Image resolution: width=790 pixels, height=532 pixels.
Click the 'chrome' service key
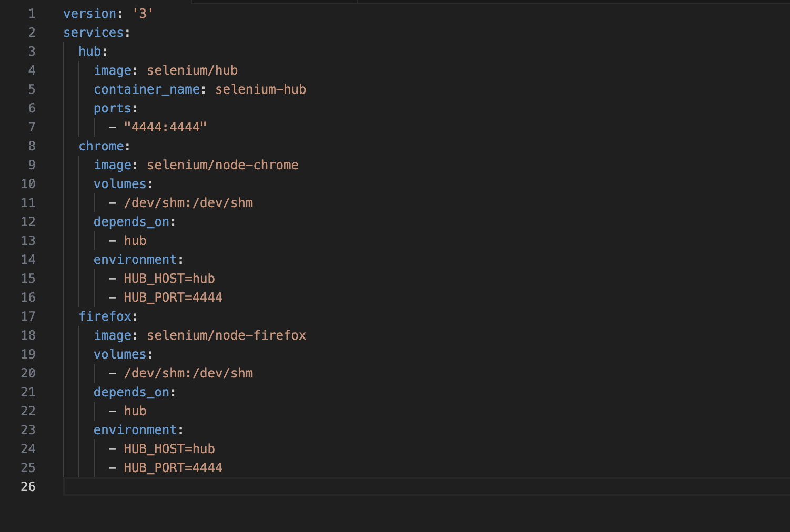(x=102, y=146)
